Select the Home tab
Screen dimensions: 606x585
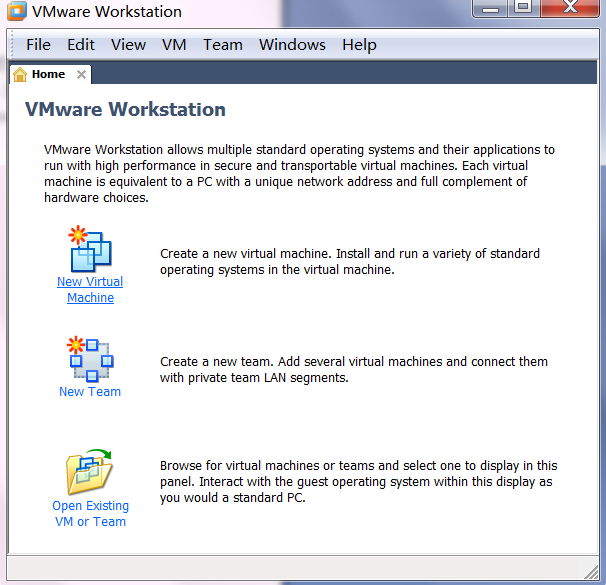[x=50, y=74]
